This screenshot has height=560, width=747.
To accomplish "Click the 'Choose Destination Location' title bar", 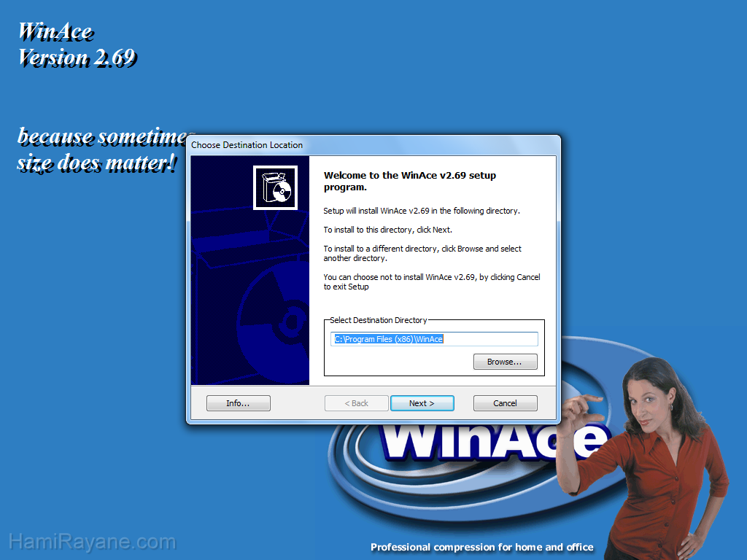I will click(x=373, y=145).
